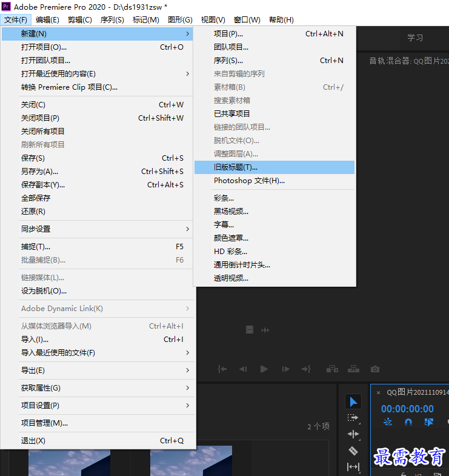Choose 序列(S)... in New submenu
This screenshot has height=476, width=449.
(274, 61)
